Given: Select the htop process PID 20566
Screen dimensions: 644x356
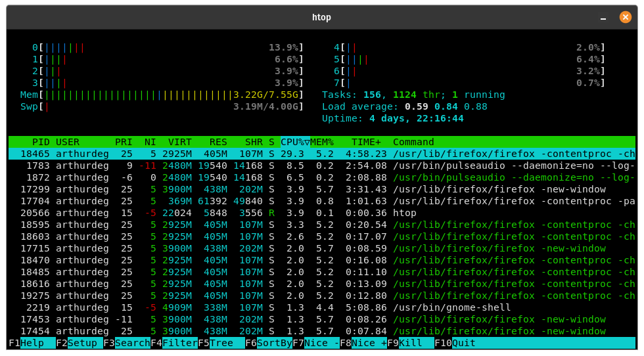Looking at the screenshot, I should tap(322, 213).
